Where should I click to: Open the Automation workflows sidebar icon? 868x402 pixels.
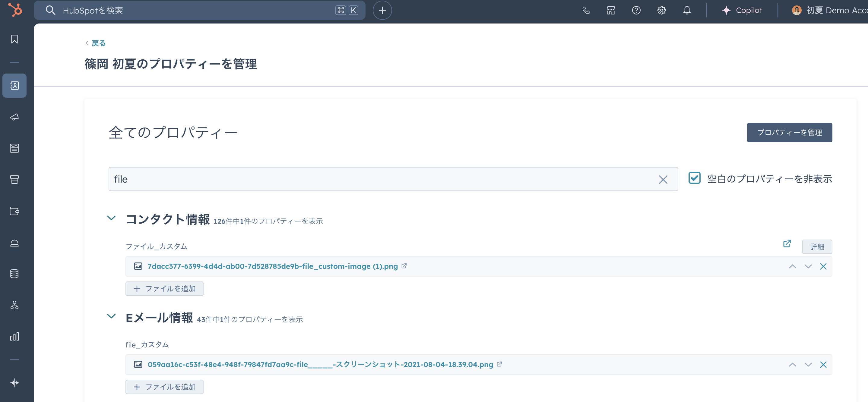click(14, 305)
